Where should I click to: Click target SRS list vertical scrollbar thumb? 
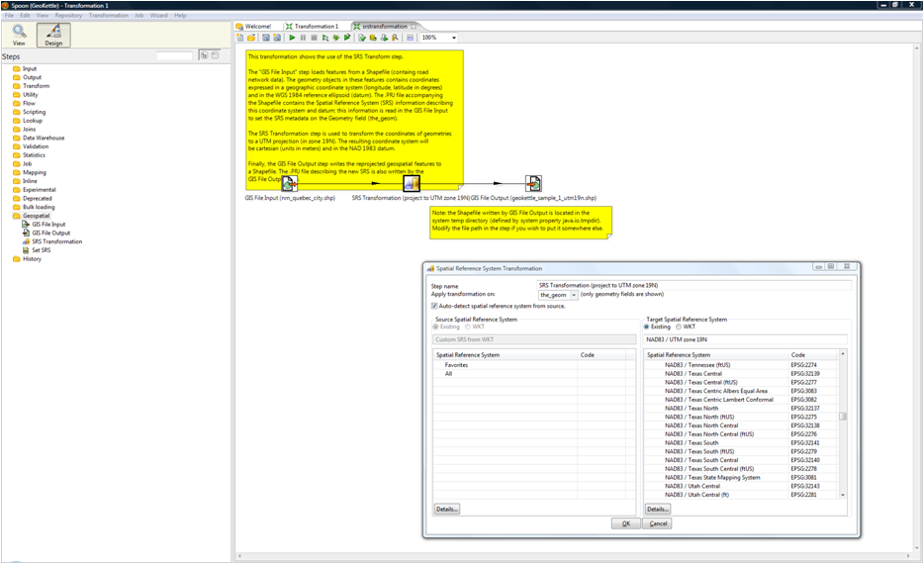843,417
